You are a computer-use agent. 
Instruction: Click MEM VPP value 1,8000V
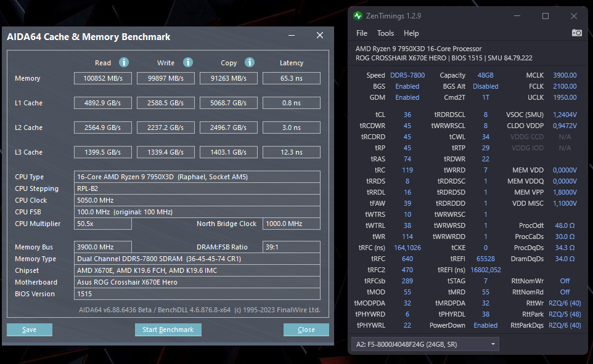coord(565,192)
